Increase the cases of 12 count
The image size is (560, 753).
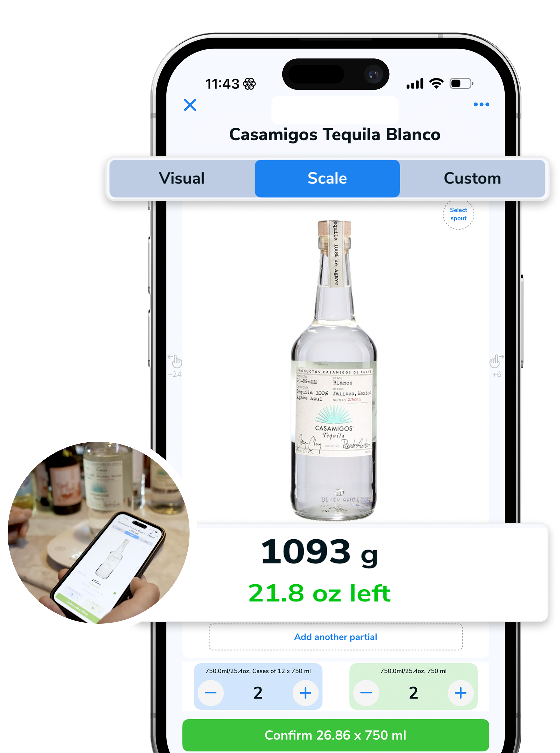[305, 693]
